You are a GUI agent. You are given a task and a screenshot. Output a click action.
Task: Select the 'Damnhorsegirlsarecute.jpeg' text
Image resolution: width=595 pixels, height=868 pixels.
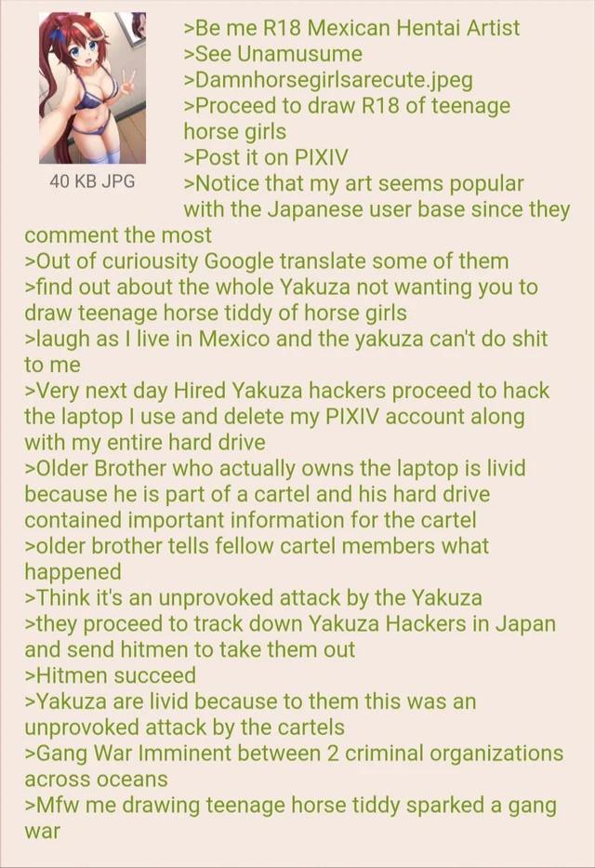click(328, 80)
